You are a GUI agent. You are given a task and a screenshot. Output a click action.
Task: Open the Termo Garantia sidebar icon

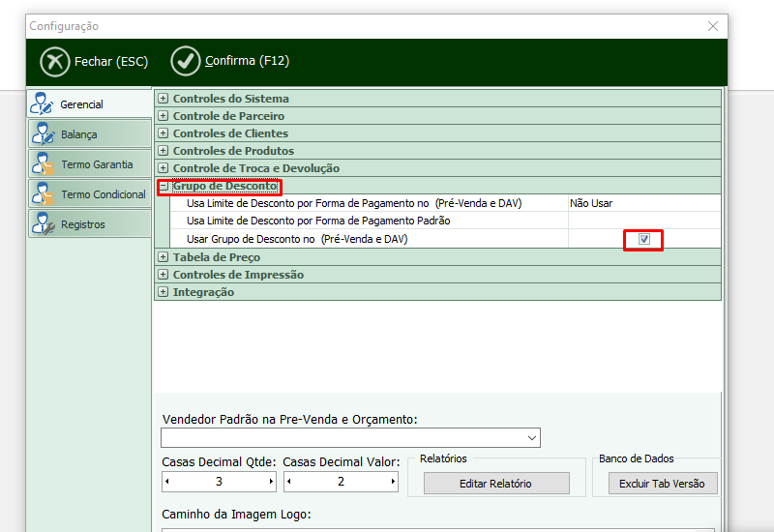pyautogui.click(x=43, y=163)
